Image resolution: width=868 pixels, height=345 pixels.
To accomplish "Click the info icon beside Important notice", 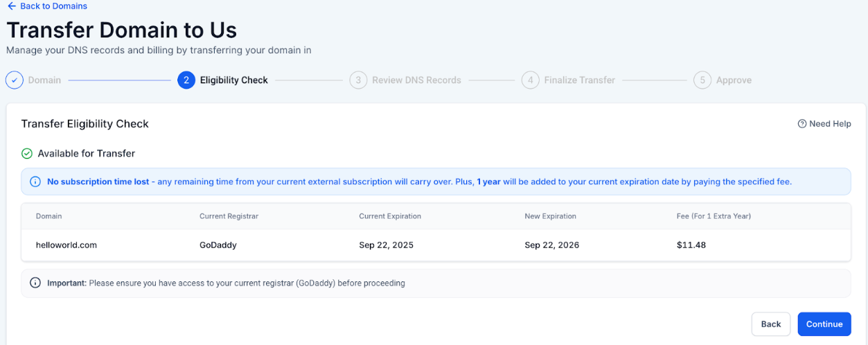I will coord(35,283).
